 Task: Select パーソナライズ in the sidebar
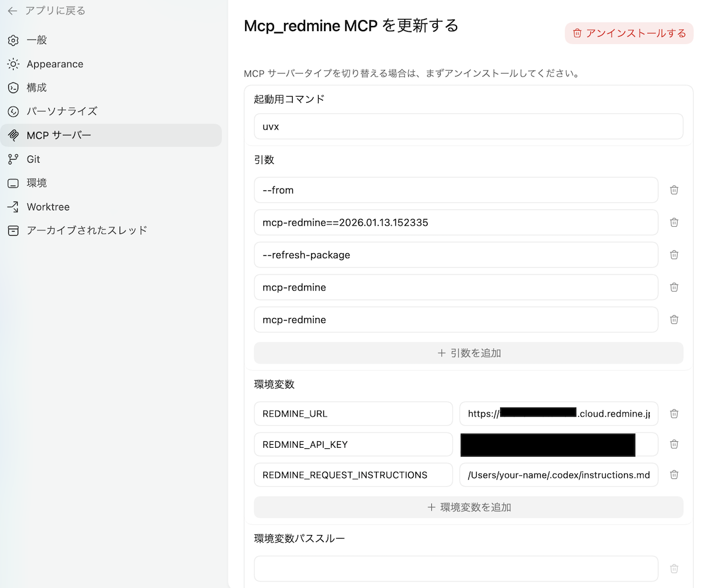[61, 111]
